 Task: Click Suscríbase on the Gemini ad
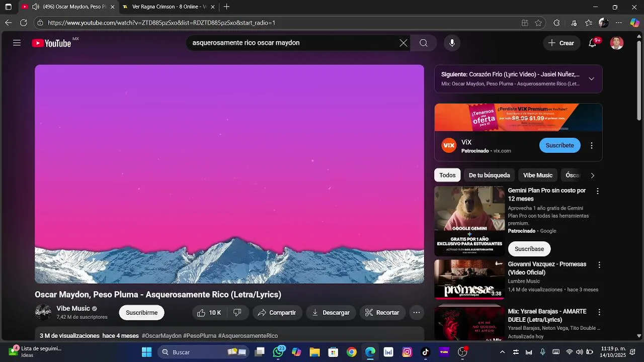(x=529, y=249)
